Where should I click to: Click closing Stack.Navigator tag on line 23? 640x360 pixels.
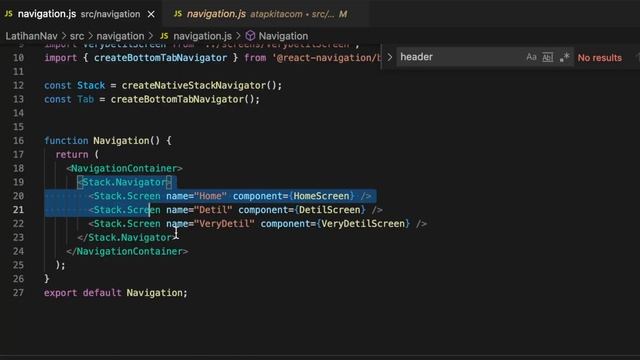click(x=127, y=238)
